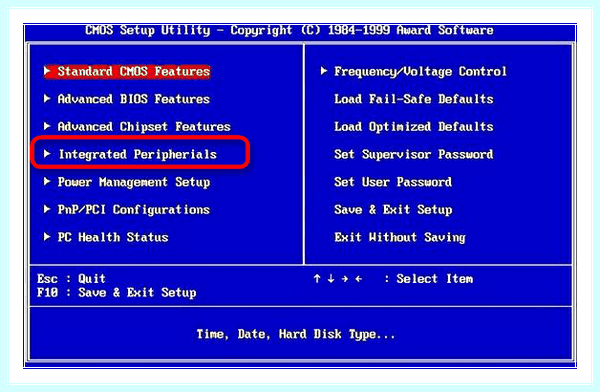
Task: Choose Load Fail-Safe Defaults
Action: click(414, 99)
